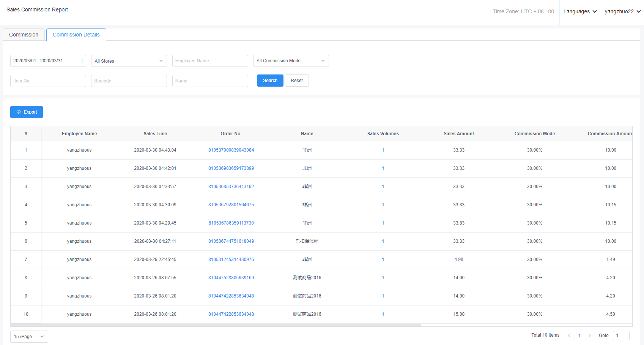
Task: Open the Languages menu
Action: [x=580, y=12]
